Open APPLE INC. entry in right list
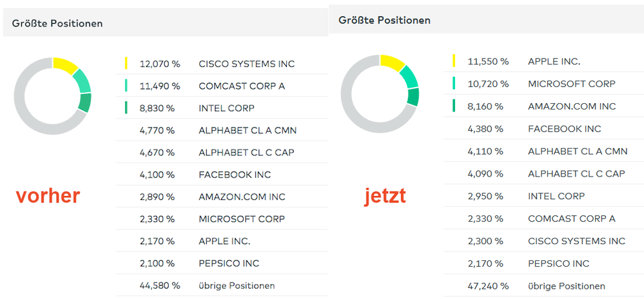This screenshot has width=644, height=299. click(x=554, y=62)
